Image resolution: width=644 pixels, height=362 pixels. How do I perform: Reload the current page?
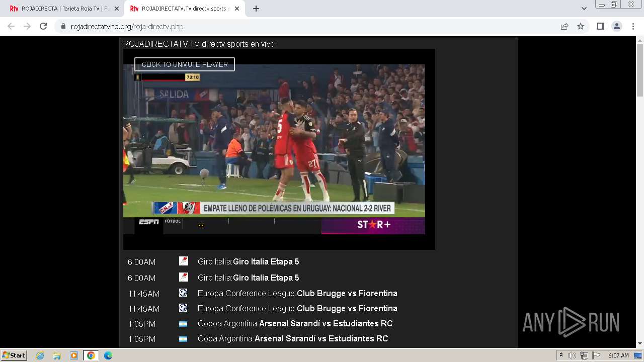43,26
